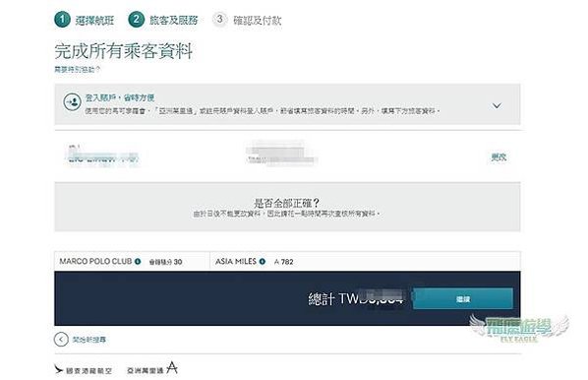Expand the 登入賬戶，省時方便 heading

pos(120,97)
